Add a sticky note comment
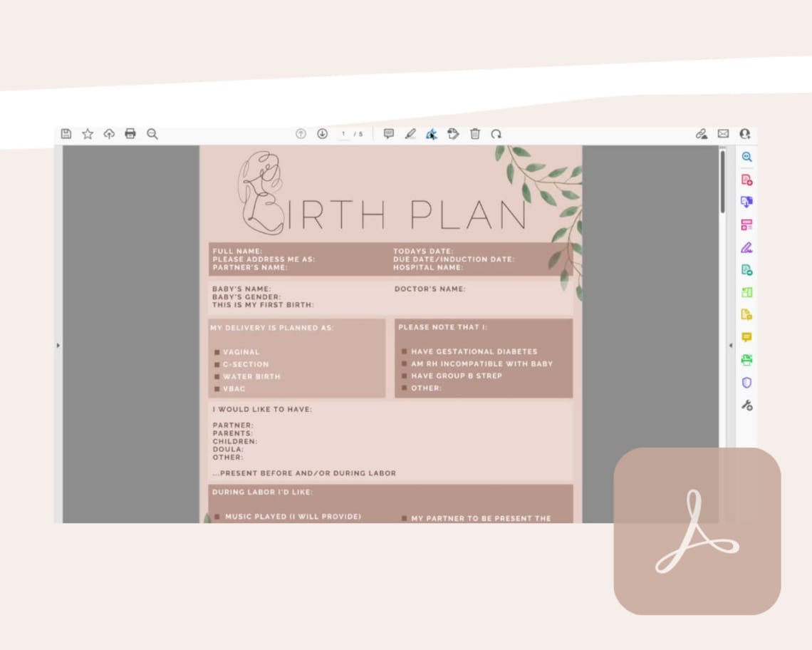The height and width of the screenshot is (650, 812). (389, 134)
